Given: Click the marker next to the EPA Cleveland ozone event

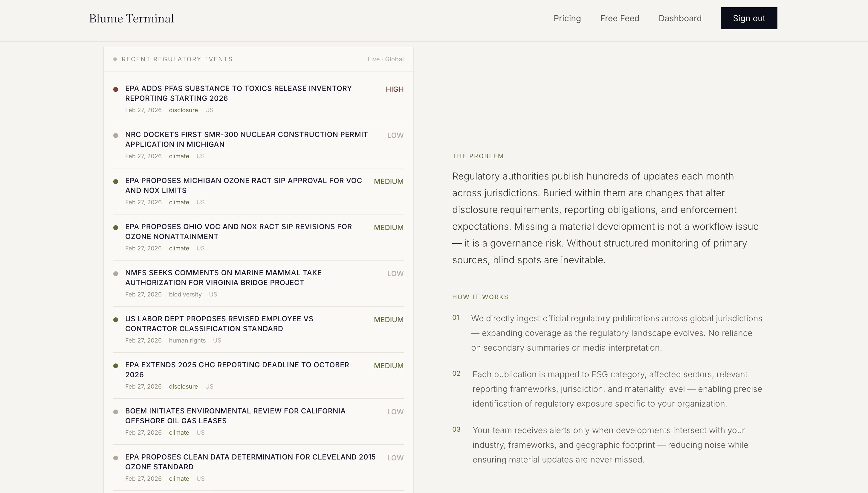Looking at the screenshot, I should tap(116, 457).
